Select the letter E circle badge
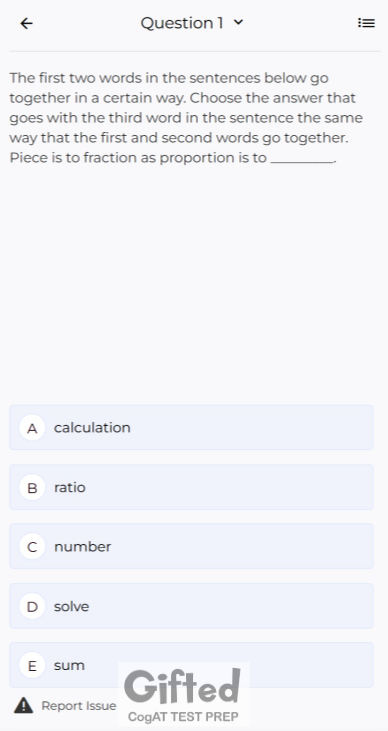Image resolution: width=388 pixels, height=731 pixels. click(x=32, y=665)
